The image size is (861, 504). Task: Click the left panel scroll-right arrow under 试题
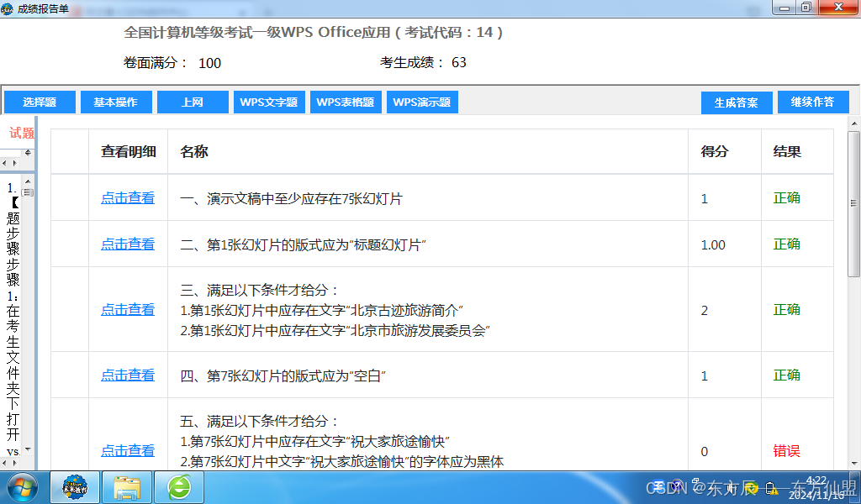[15, 164]
